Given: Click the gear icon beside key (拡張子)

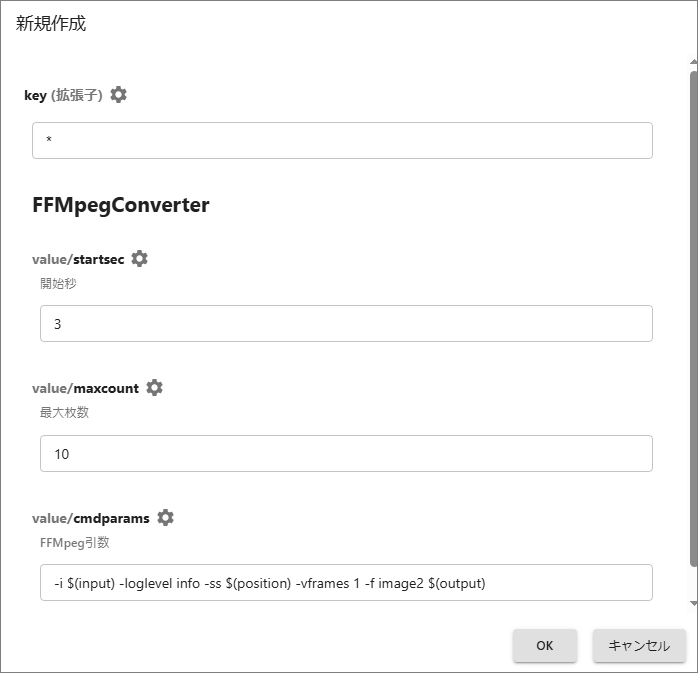Looking at the screenshot, I should coord(119,95).
